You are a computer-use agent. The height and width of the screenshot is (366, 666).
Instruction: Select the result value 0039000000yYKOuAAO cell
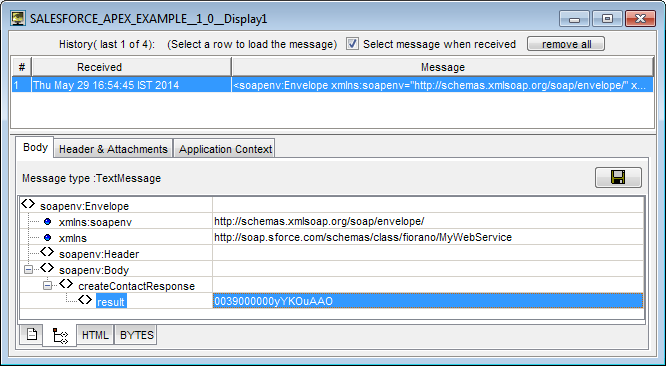[x=428, y=301]
